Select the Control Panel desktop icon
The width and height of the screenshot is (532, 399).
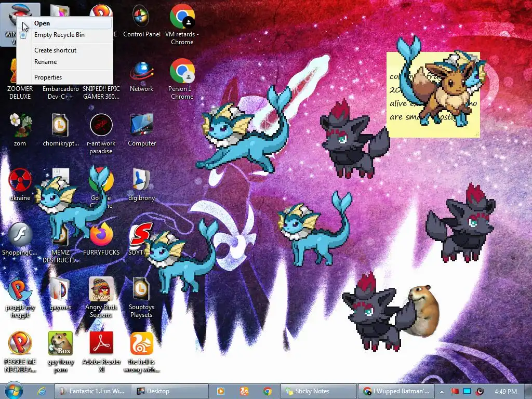pos(141,21)
